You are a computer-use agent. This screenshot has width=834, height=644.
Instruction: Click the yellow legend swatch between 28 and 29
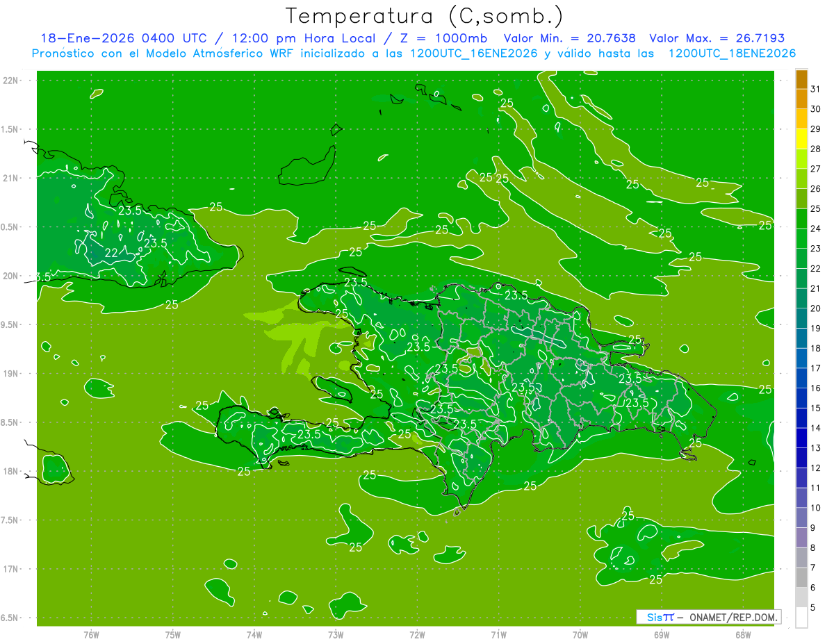(x=801, y=139)
